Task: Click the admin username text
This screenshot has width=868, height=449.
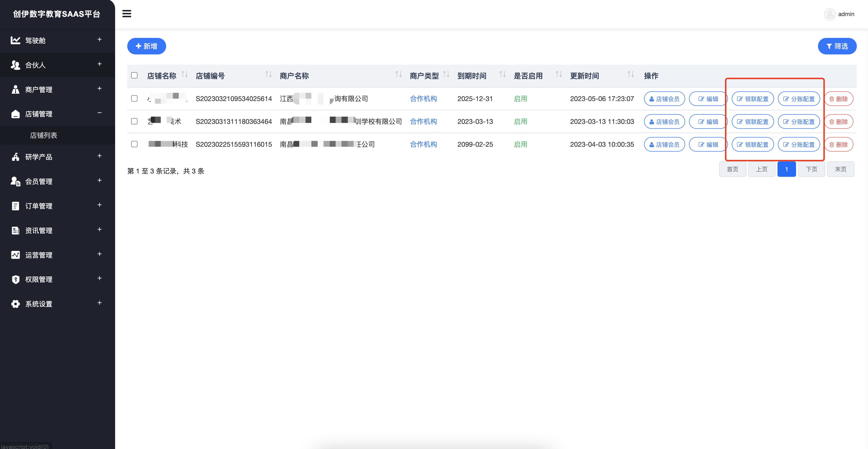Action: (846, 14)
